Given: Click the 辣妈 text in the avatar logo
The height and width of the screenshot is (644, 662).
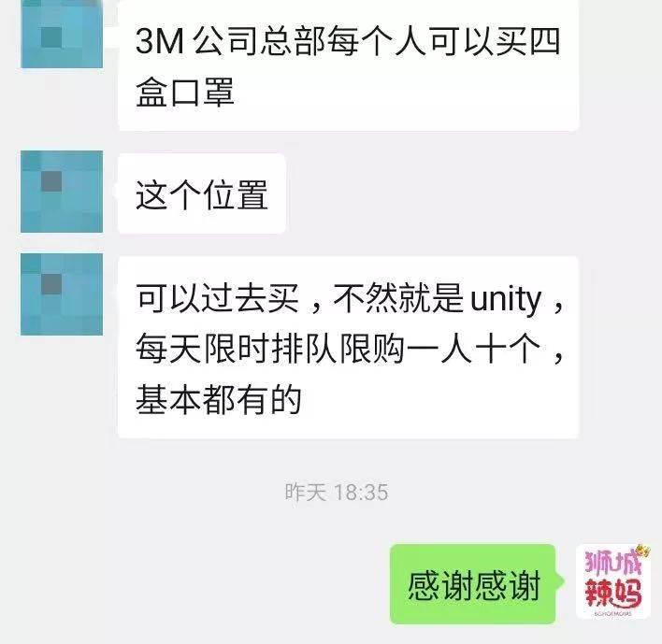Looking at the screenshot, I should pyautogui.click(x=613, y=593).
